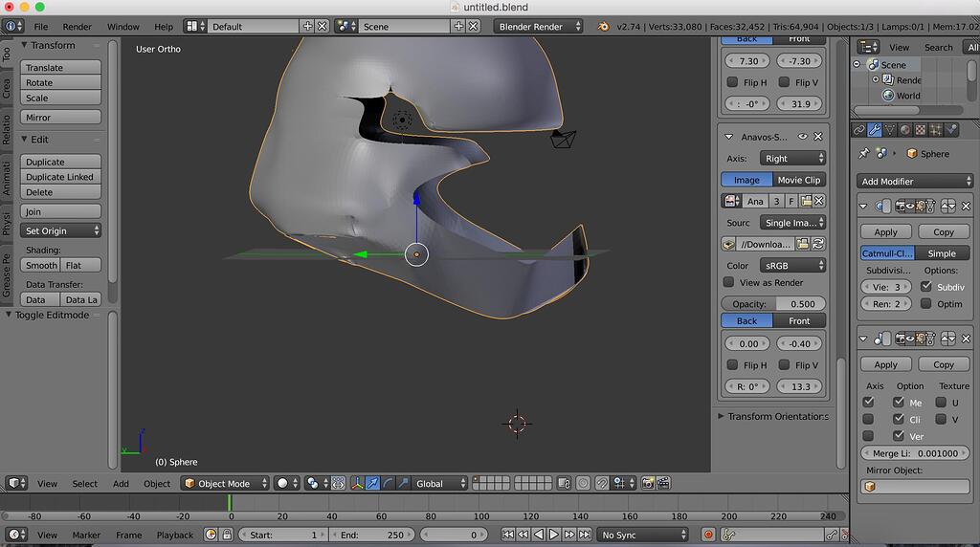
Task: Open the 3D viewport Select menu
Action: tap(84, 483)
